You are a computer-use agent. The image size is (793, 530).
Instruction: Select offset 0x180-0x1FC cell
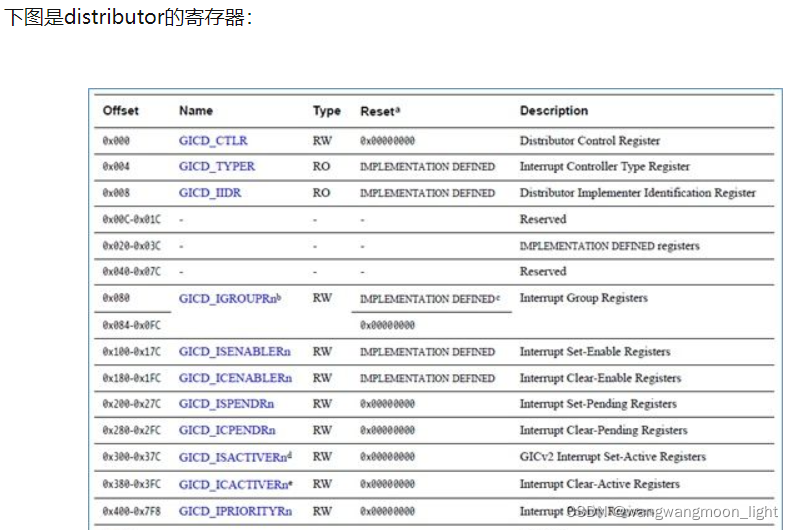coord(131,378)
